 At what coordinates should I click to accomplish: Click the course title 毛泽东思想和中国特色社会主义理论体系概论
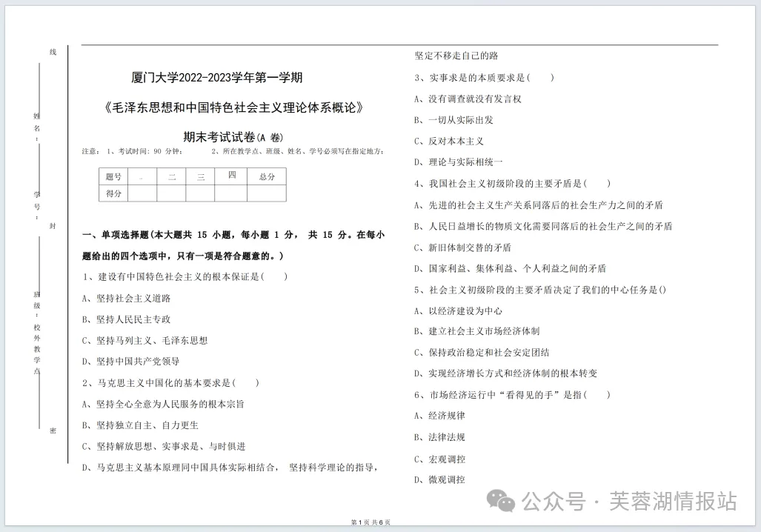click(233, 107)
